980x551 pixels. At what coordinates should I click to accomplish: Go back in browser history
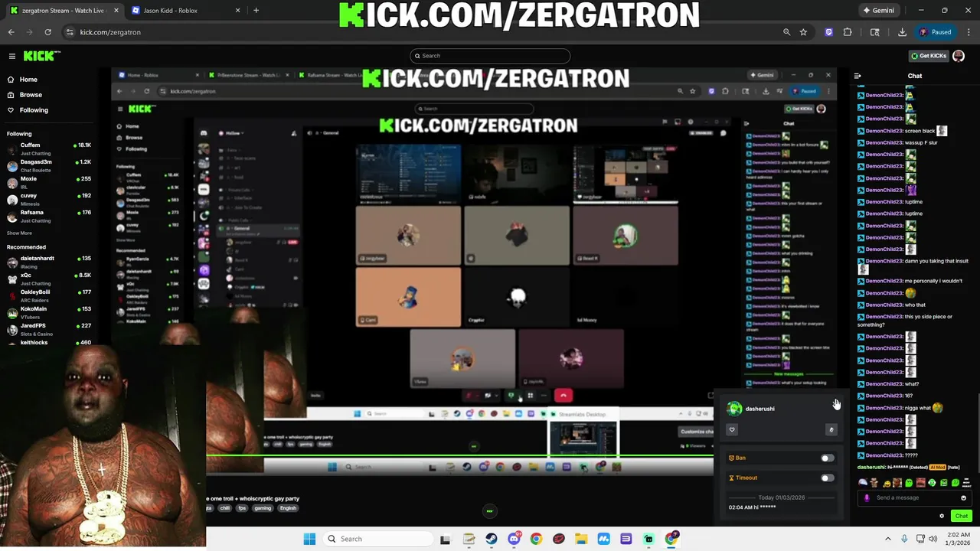click(11, 32)
